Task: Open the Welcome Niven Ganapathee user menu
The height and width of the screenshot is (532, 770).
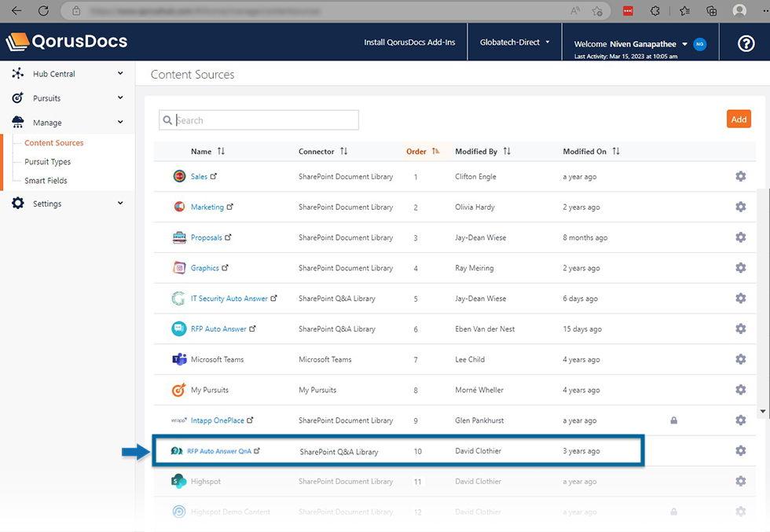Action: click(x=630, y=44)
